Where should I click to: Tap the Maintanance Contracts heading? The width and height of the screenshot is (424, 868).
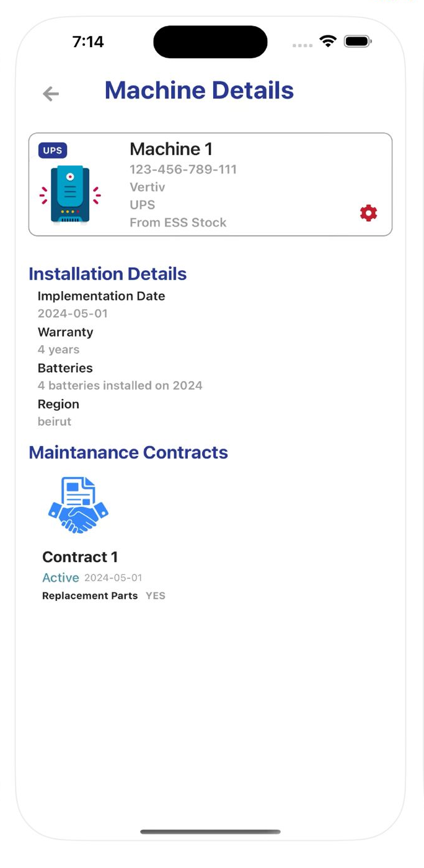tap(128, 452)
